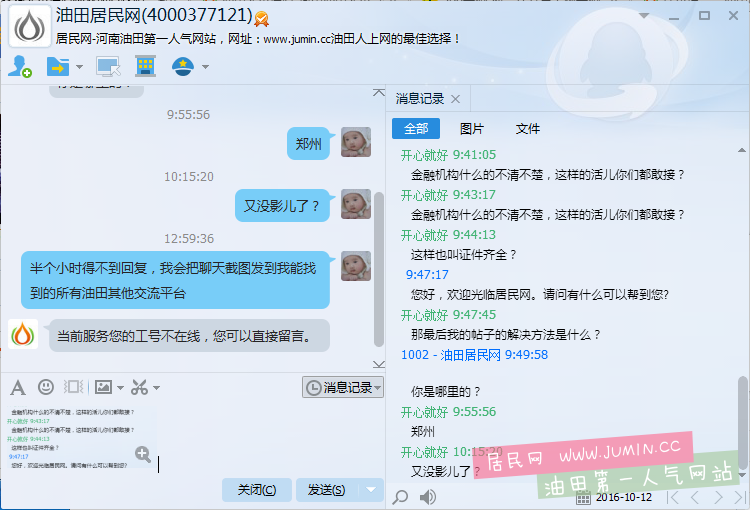Image resolution: width=750 pixels, height=510 pixels.
Task: Expand the send file dropdown arrow
Action: pos(80,67)
